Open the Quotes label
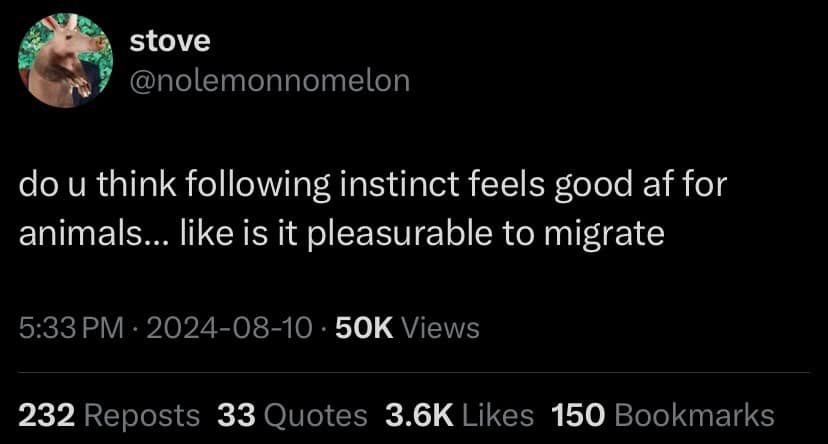Viewport: 828px width, 444px height. (314, 415)
